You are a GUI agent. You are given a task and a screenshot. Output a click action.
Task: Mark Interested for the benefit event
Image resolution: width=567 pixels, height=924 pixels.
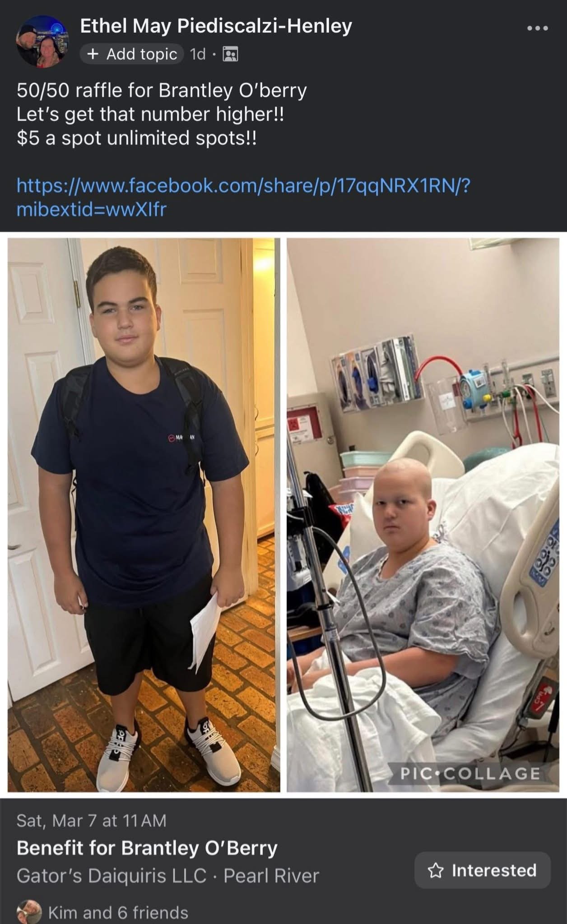(483, 870)
